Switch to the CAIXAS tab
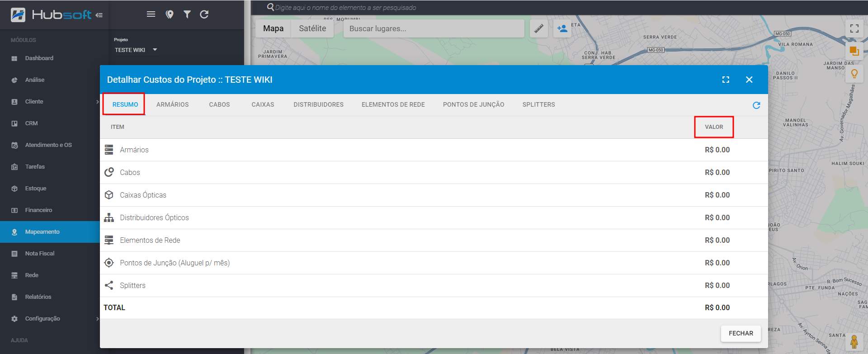The width and height of the screenshot is (868, 354). tap(263, 104)
